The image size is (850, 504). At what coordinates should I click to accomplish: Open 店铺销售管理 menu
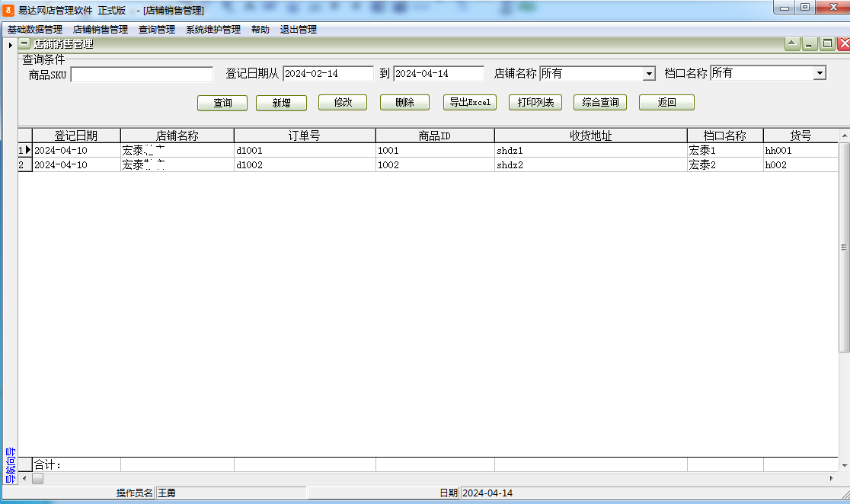click(x=101, y=29)
